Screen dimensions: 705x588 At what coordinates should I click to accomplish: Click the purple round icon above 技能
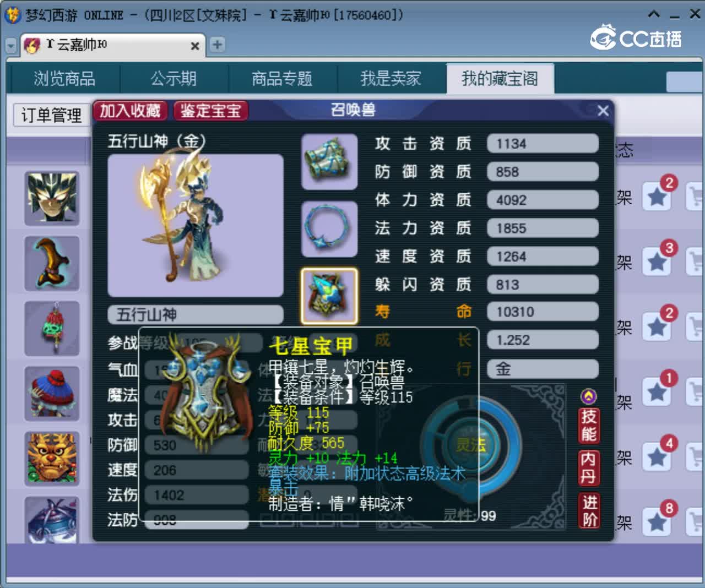(x=589, y=396)
